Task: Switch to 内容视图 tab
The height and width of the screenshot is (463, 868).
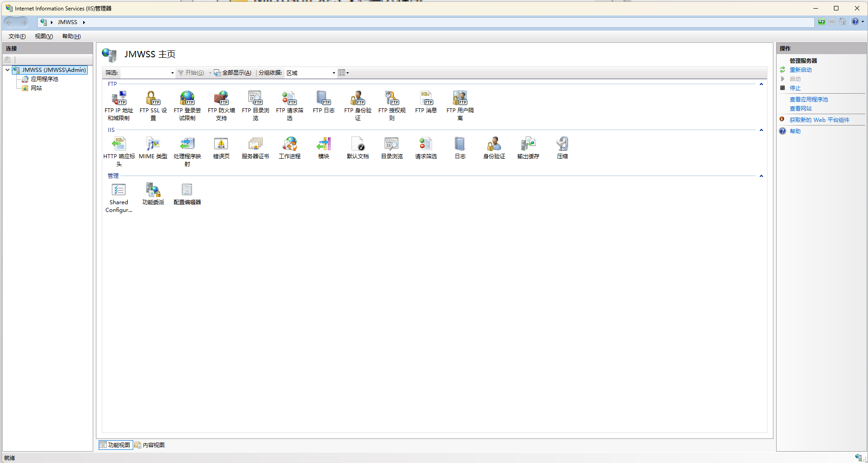Action: point(150,445)
